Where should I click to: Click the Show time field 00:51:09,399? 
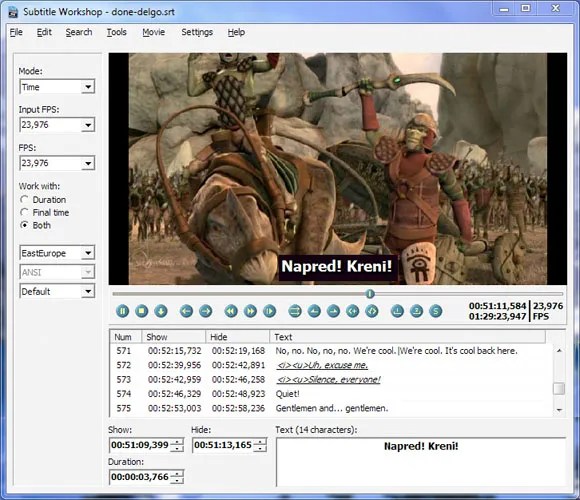point(140,445)
